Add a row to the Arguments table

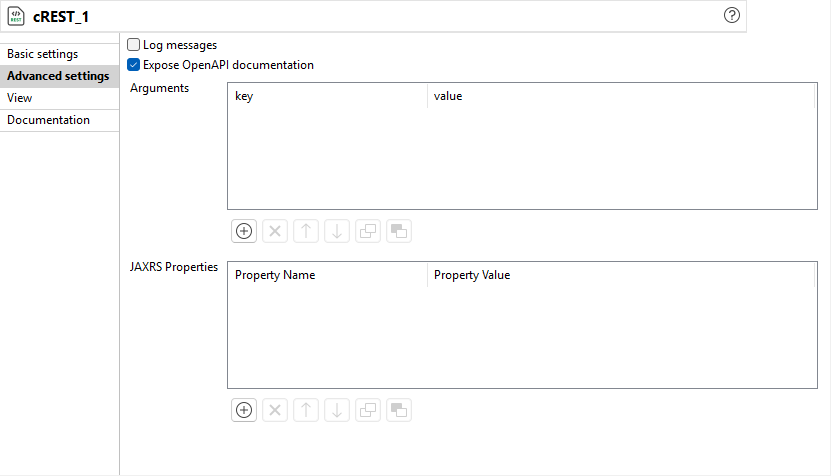coord(244,231)
